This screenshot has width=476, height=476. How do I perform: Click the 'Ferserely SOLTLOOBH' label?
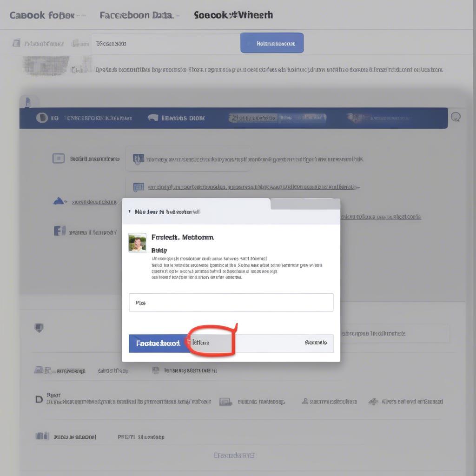[x=190, y=370]
